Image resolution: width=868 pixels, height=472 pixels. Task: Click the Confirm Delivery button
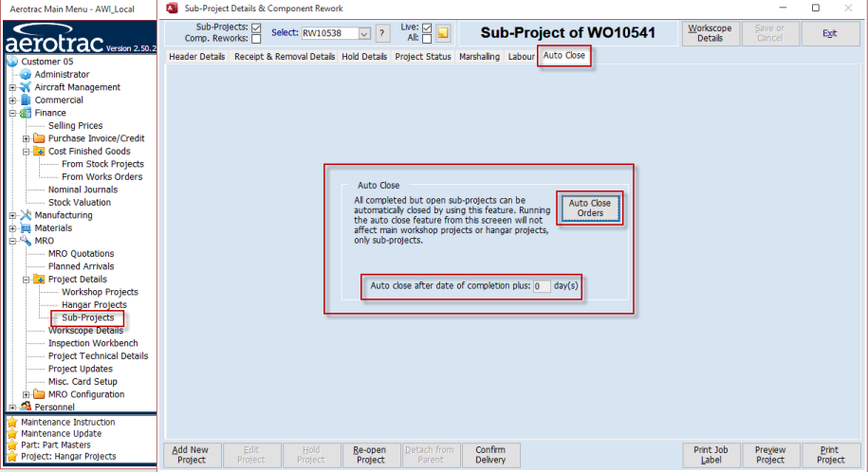coord(490,454)
